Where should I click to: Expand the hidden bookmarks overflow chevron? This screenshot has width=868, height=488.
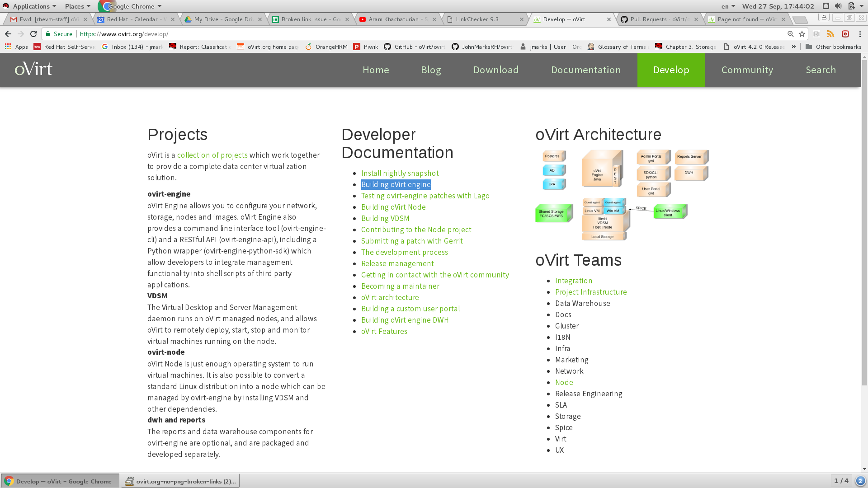793,47
